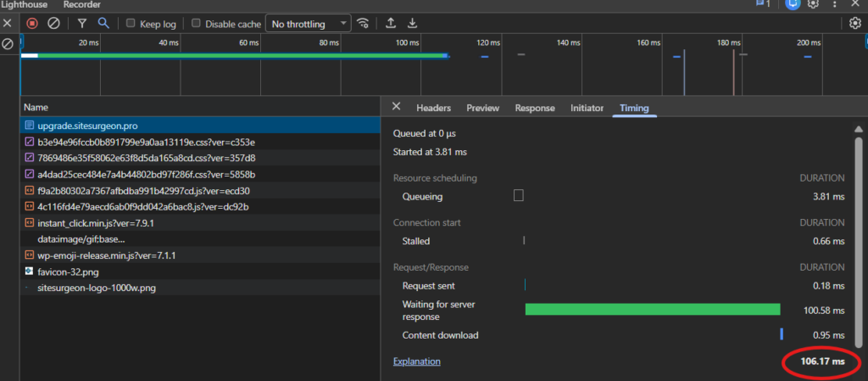The height and width of the screenshot is (381, 868).
Task: Sort requests by the Name column header
Action: click(200, 107)
